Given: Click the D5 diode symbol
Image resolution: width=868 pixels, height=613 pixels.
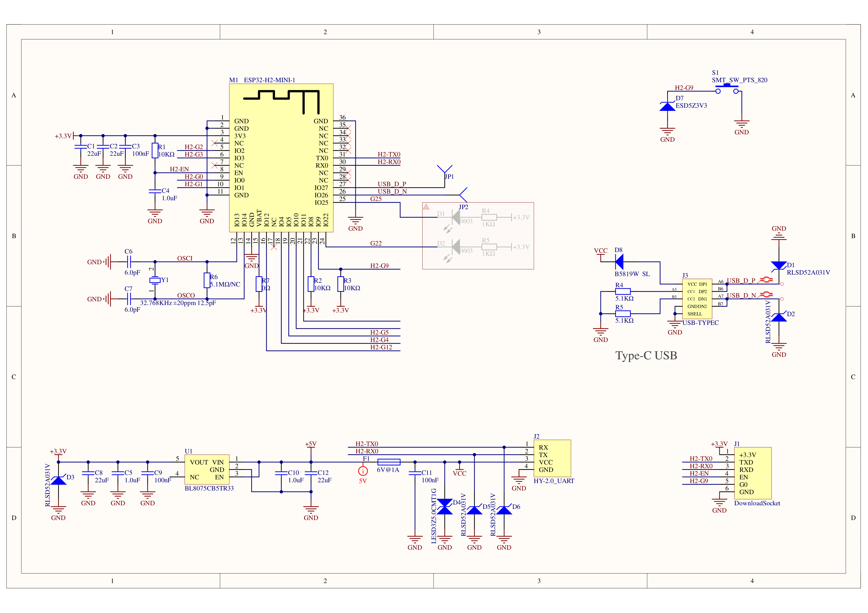Looking at the screenshot, I should click(475, 510).
